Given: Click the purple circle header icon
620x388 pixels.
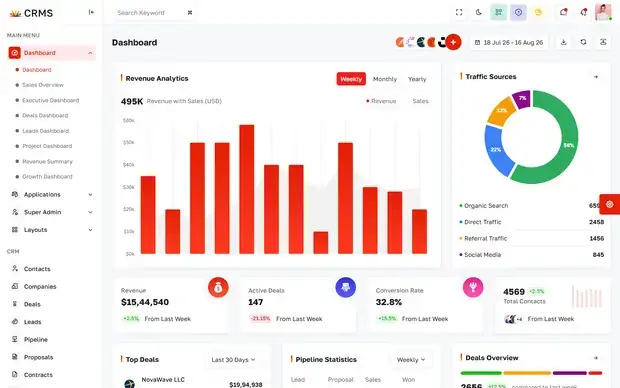Looking at the screenshot, I should 518,12.
